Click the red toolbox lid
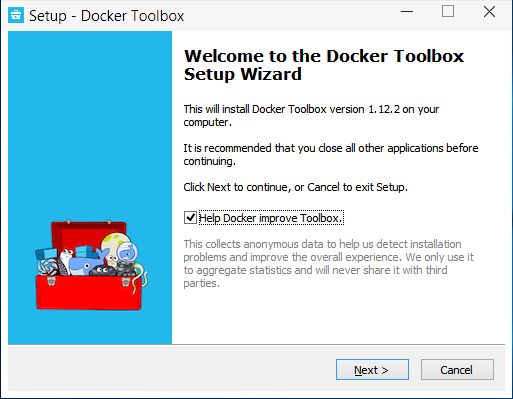Viewport: 513px width, 399px height. pos(89,233)
